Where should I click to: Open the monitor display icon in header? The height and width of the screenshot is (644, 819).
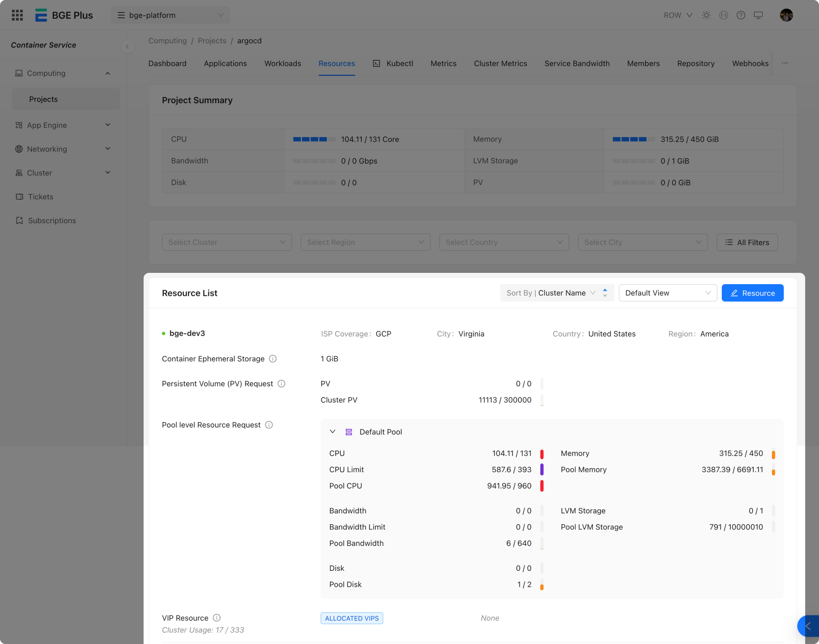coord(758,15)
